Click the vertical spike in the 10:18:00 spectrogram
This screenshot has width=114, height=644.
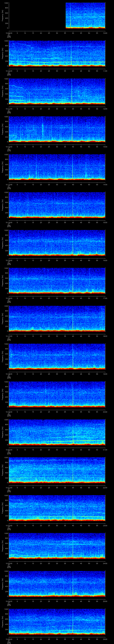click(x=73, y=356)
